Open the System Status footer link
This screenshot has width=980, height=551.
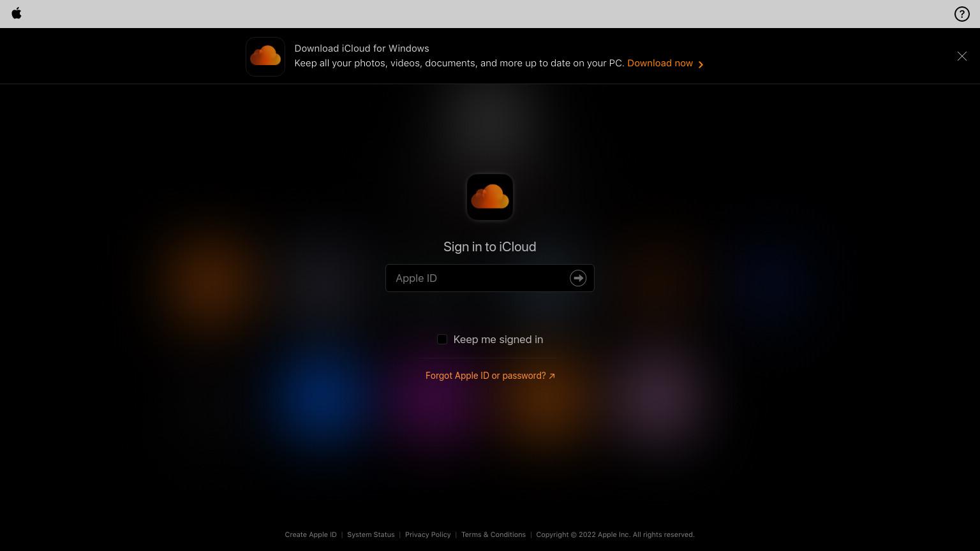tap(371, 534)
